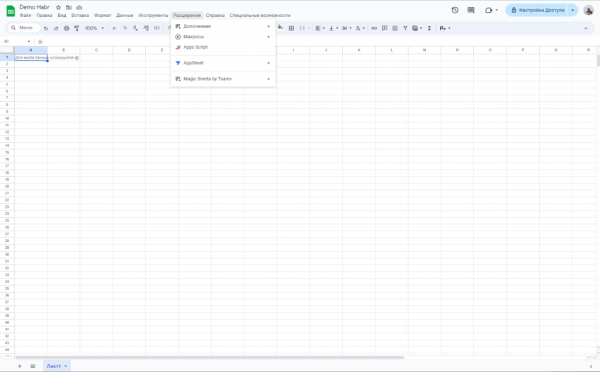Open the comments history panel icon
The height and width of the screenshot is (372, 600).
tap(471, 10)
